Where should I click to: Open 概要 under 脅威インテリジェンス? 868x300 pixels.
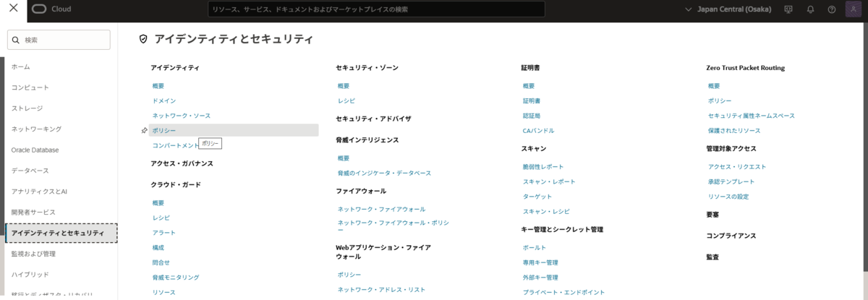pos(344,158)
